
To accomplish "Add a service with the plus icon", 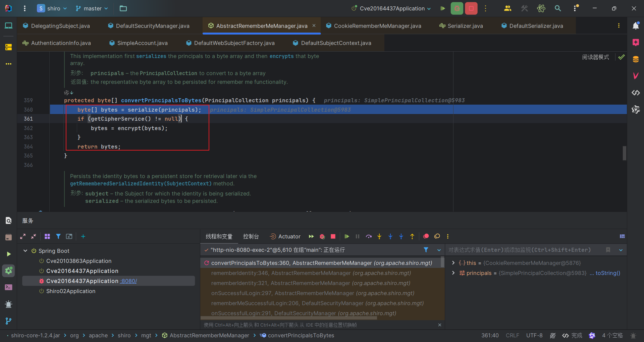I will 83,236.
